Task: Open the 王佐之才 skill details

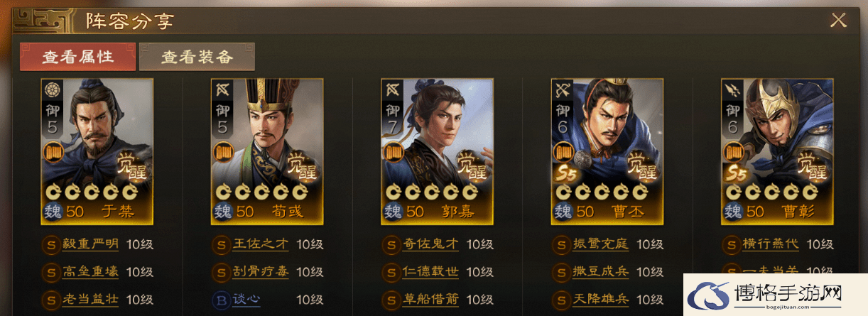Action: [x=261, y=244]
